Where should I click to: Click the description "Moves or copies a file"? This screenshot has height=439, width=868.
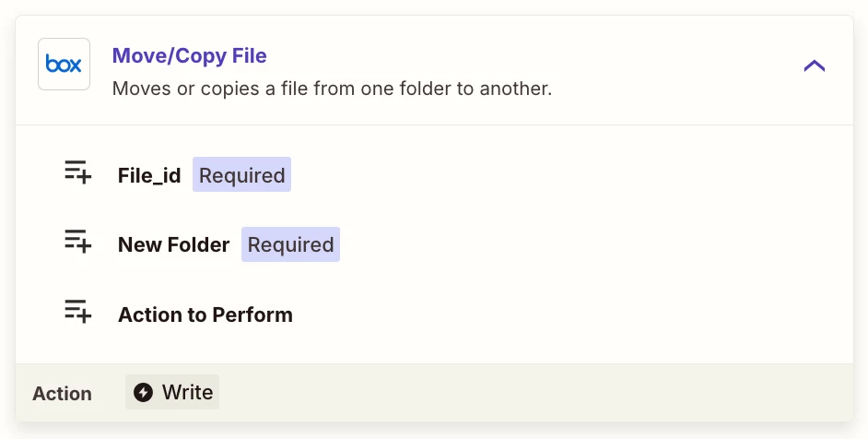click(332, 89)
